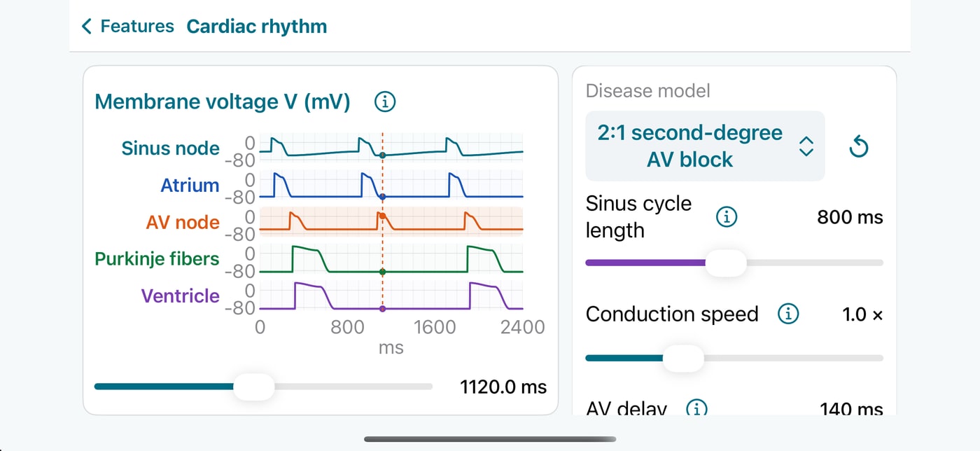
Task: Adjust the Conduction speed slider
Action: (683, 358)
